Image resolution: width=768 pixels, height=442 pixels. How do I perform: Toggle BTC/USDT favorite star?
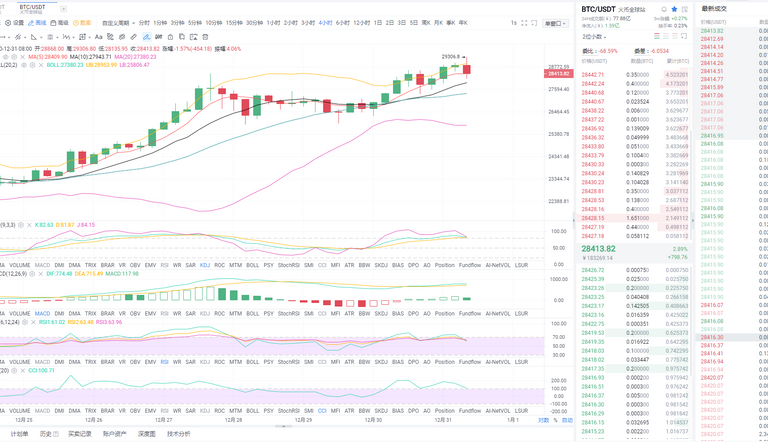coord(674,9)
